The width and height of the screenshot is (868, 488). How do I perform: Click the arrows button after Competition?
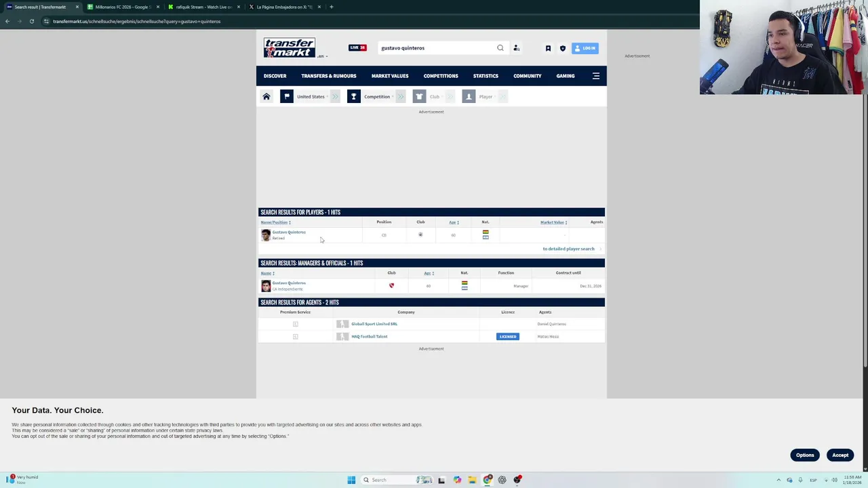click(x=401, y=96)
